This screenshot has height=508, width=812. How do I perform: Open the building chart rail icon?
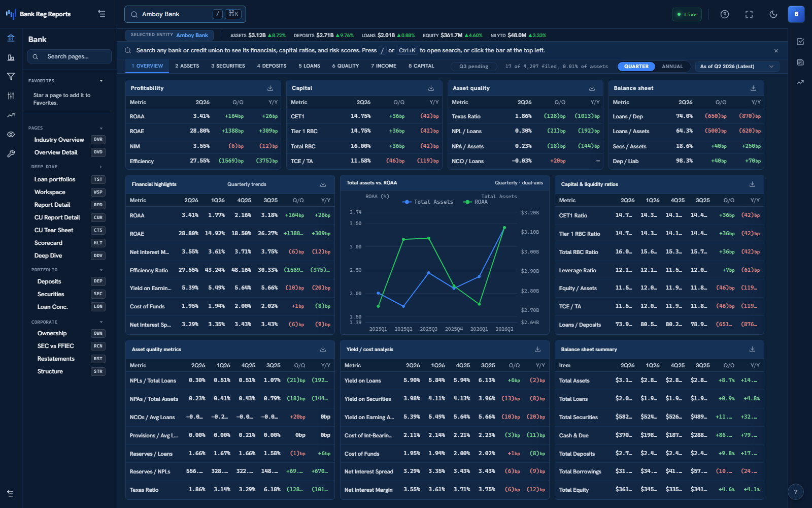pyautogui.click(x=11, y=57)
